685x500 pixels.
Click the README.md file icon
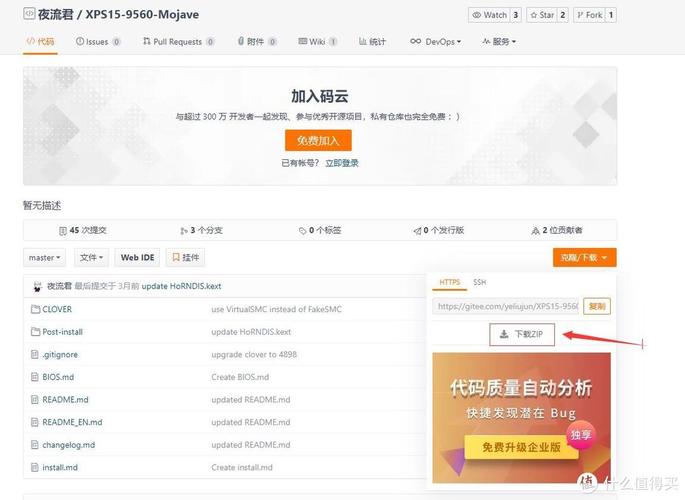coord(35,400)
